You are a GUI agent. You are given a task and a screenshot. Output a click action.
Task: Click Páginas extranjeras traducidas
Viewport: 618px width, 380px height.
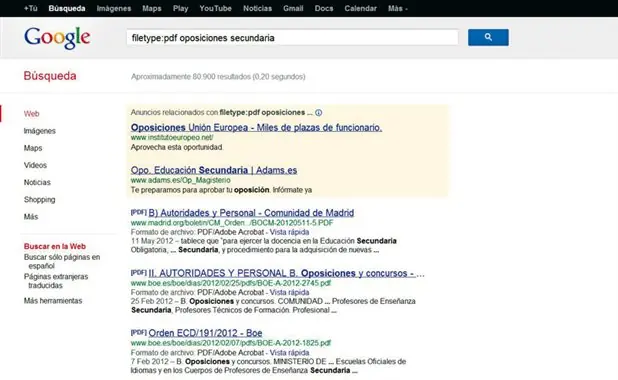[56, 281]
